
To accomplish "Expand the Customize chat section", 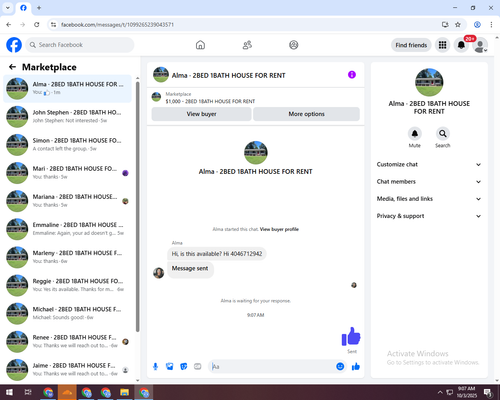I will [429, 164].
